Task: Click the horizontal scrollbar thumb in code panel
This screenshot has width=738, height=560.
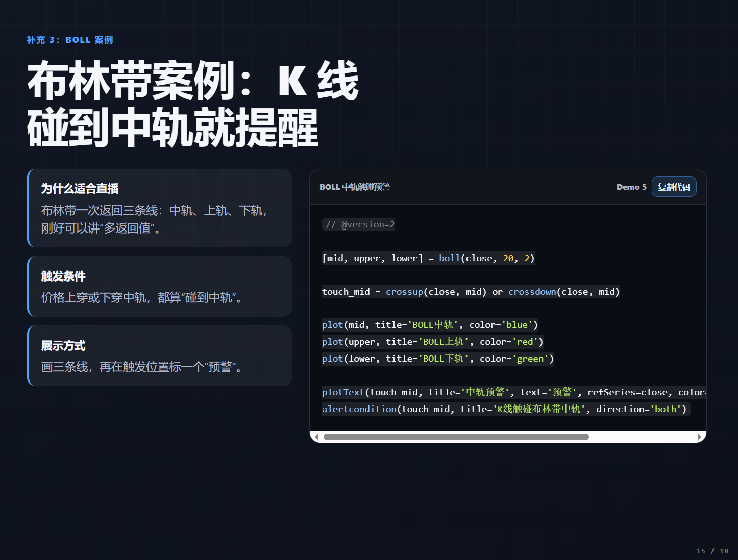Action: click(x=456, y=437)
